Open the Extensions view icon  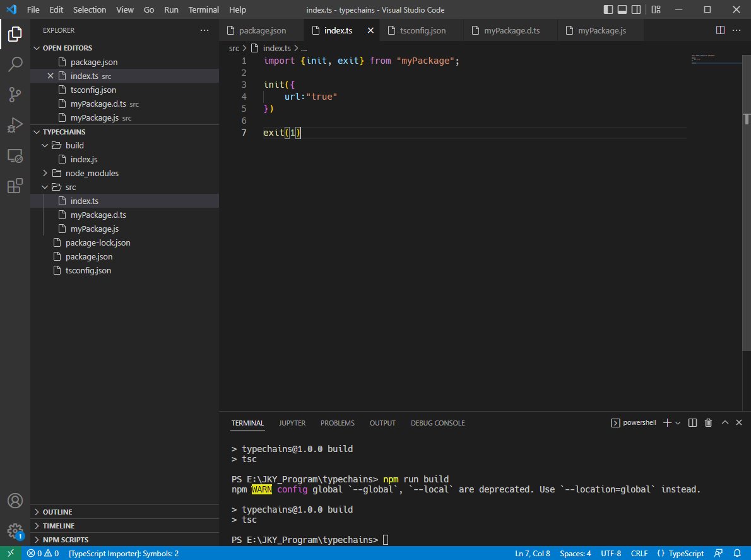[15, 186]
